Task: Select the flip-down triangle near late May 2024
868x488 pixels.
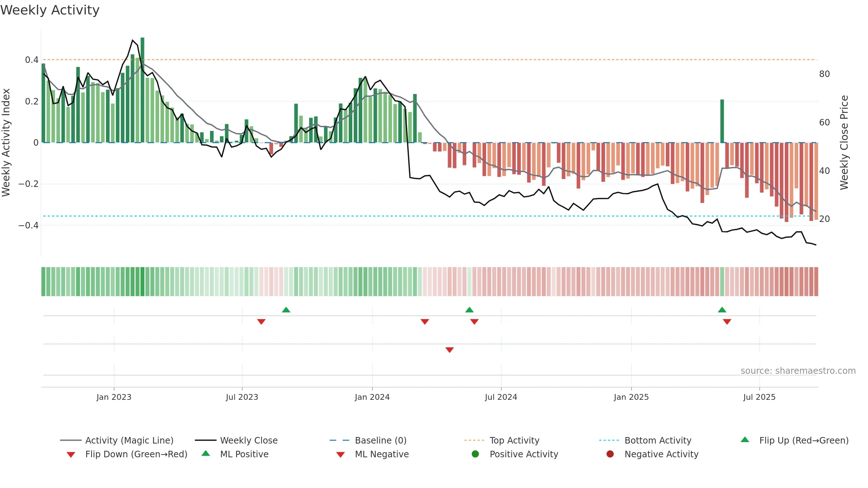Action: [475, 322]
